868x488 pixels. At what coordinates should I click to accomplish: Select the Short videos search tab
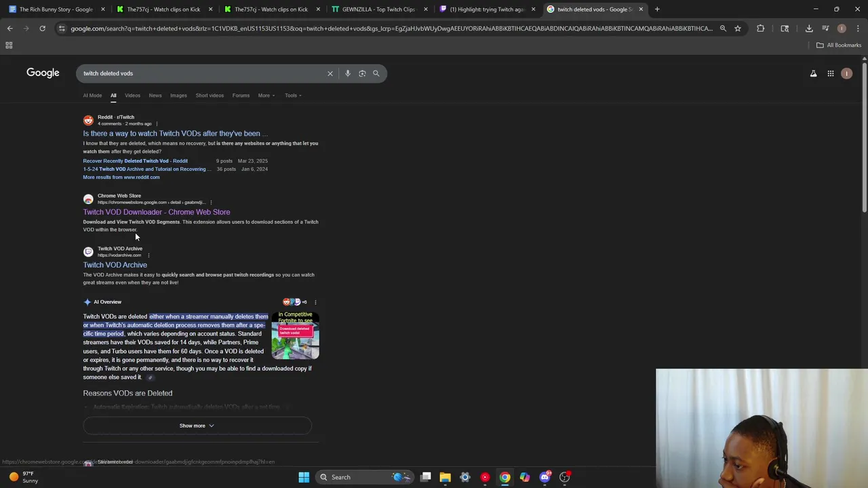click(210, 96)
